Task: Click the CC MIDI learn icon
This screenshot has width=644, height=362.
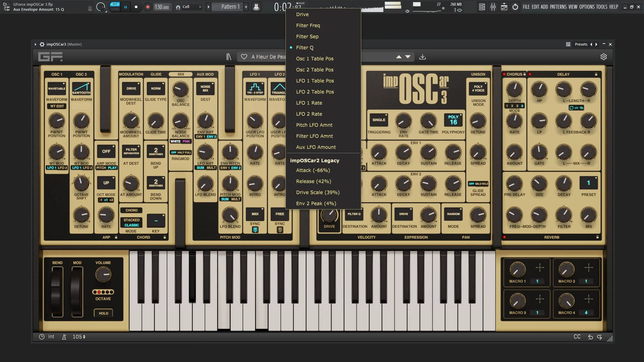Action: click(577, 337)
